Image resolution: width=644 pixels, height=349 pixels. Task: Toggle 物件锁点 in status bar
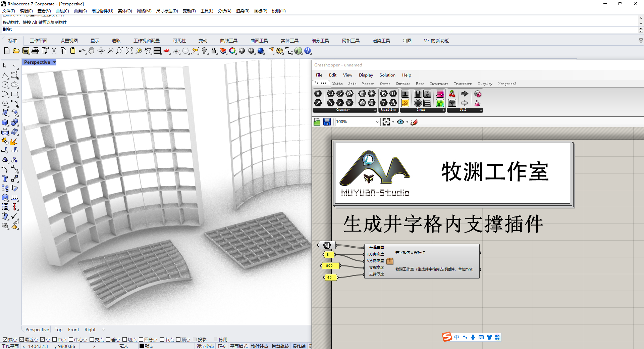[259, 346]
